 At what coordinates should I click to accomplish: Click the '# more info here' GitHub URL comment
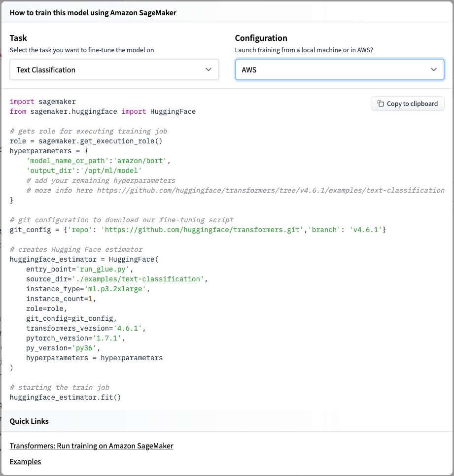click(x=235, y=190)
